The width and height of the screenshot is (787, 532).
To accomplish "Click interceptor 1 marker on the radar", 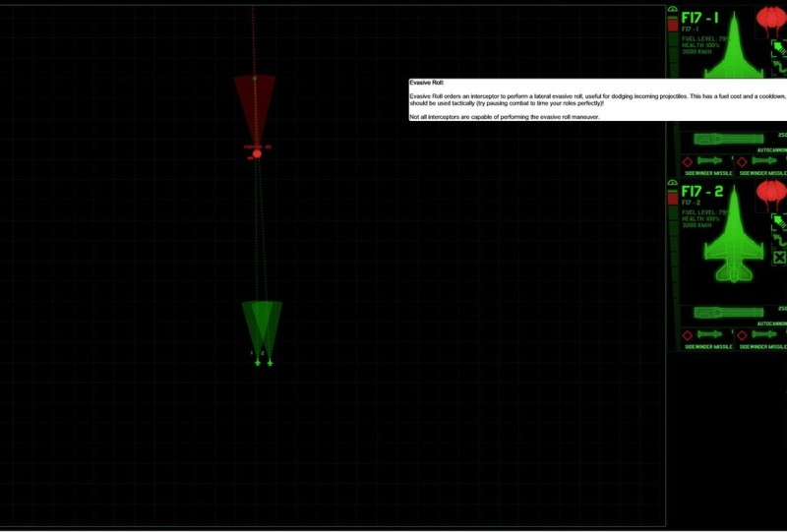I will [258, 363].
